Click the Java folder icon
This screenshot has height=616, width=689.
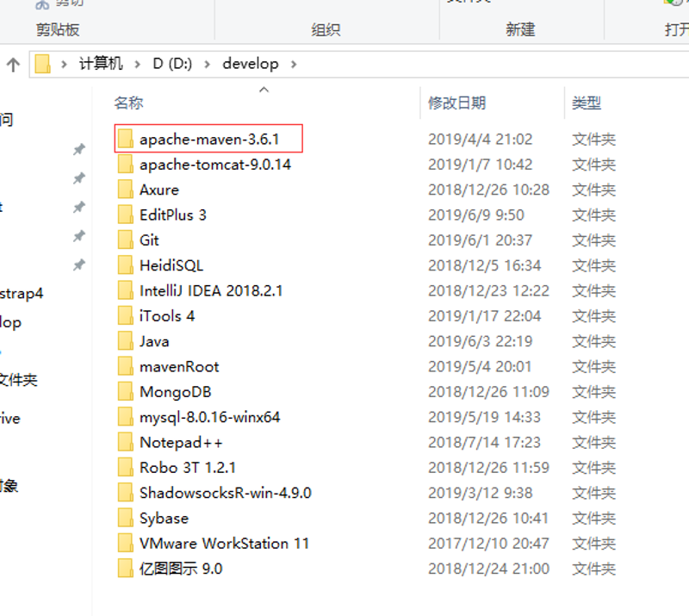(x=125, y=341)
